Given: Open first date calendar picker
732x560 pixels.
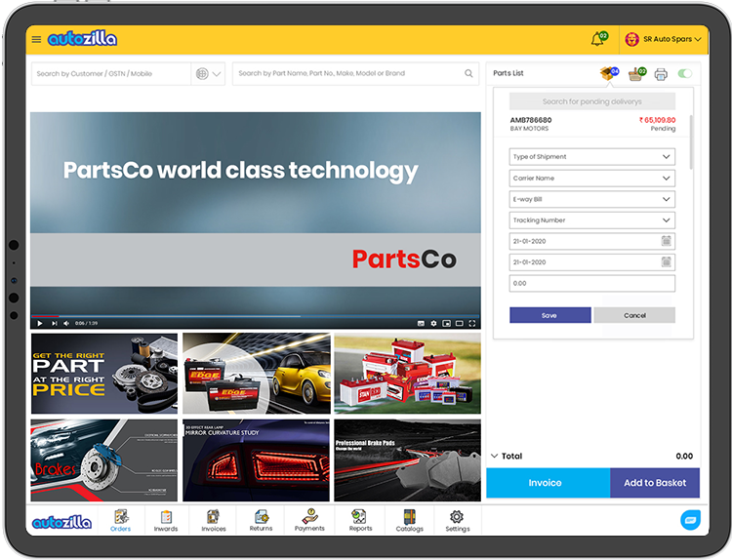Looking at the screenshot, I should 667,241.
